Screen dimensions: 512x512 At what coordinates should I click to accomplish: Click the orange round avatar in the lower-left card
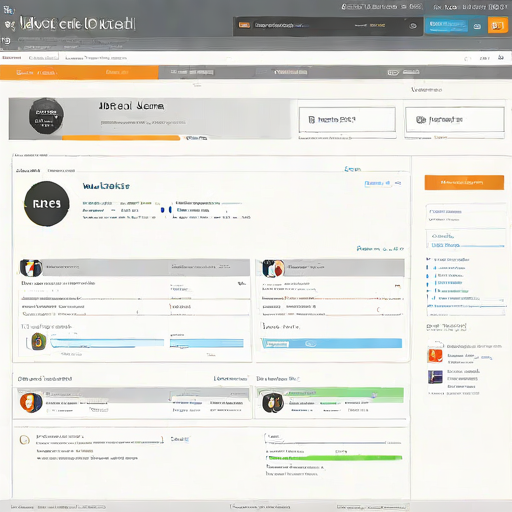point(31,403)
